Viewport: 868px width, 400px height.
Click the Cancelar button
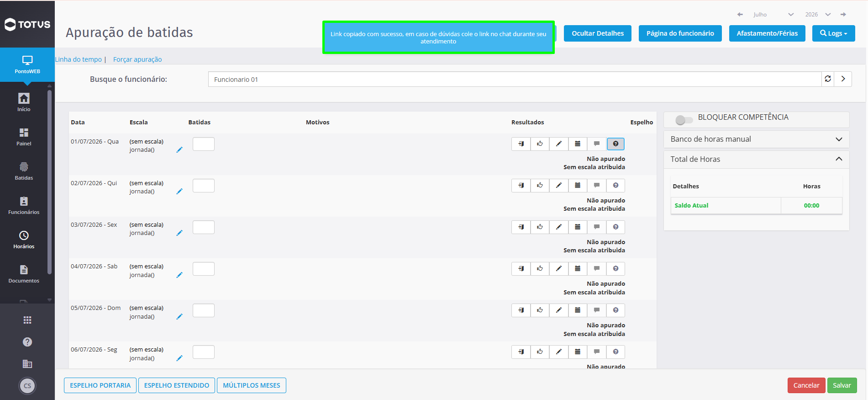[x=806, y=385]
